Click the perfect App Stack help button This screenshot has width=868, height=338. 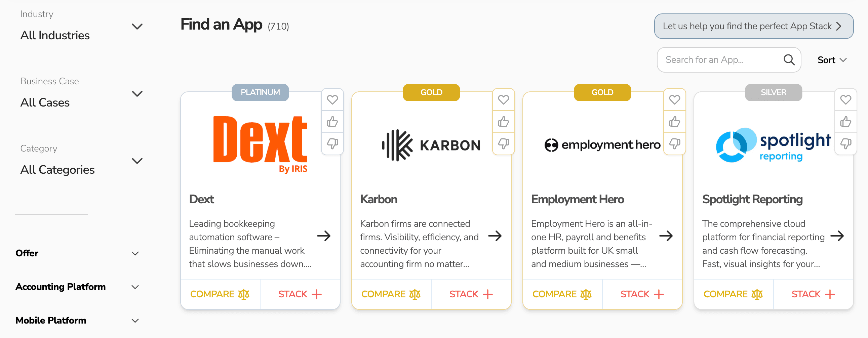(753, 26)
